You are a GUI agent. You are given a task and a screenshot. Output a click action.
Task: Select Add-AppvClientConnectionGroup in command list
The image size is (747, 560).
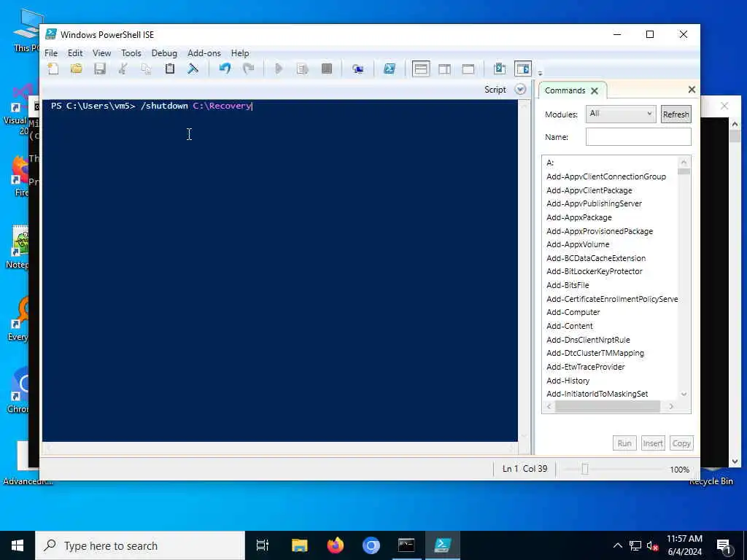pos(606,176)
